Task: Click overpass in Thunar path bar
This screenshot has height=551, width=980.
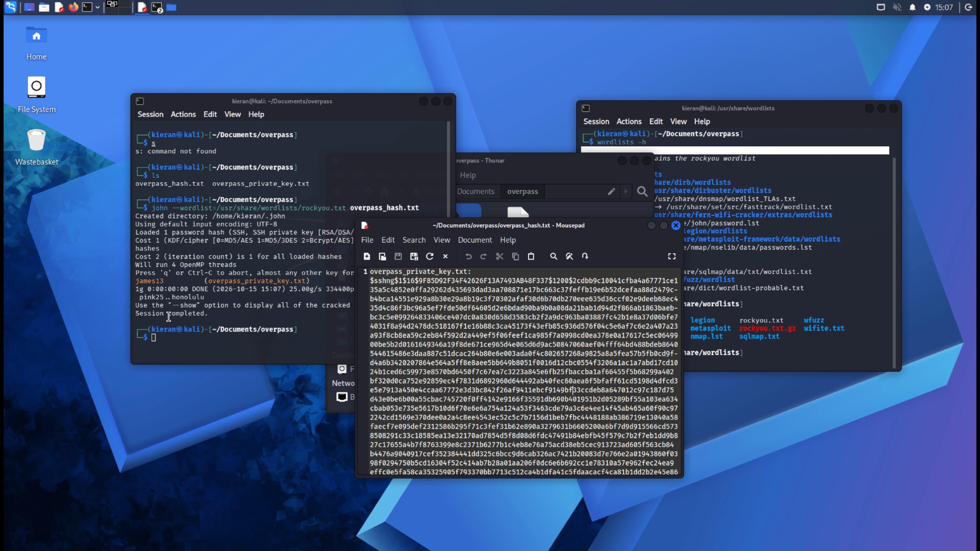Action: pos(522,192)
